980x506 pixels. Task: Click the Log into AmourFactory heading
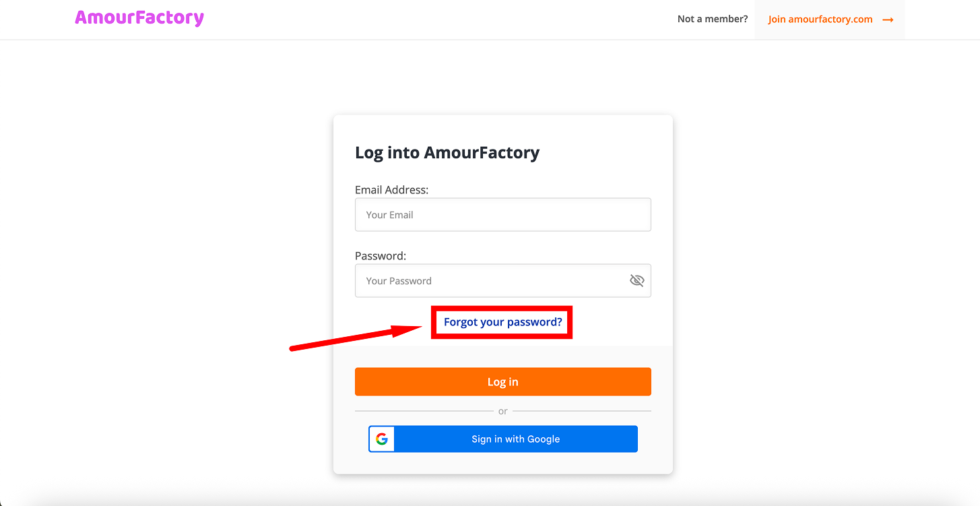click(x=447, y=152)
